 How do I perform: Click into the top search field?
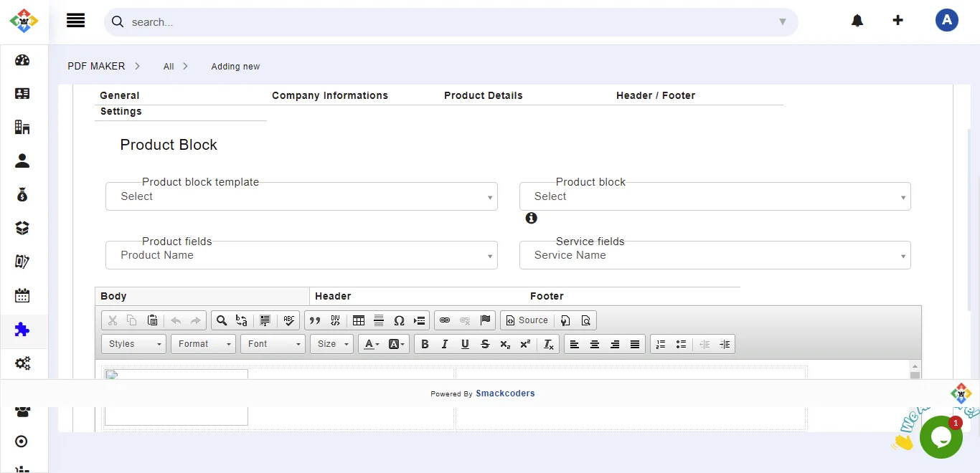(445, 22)
